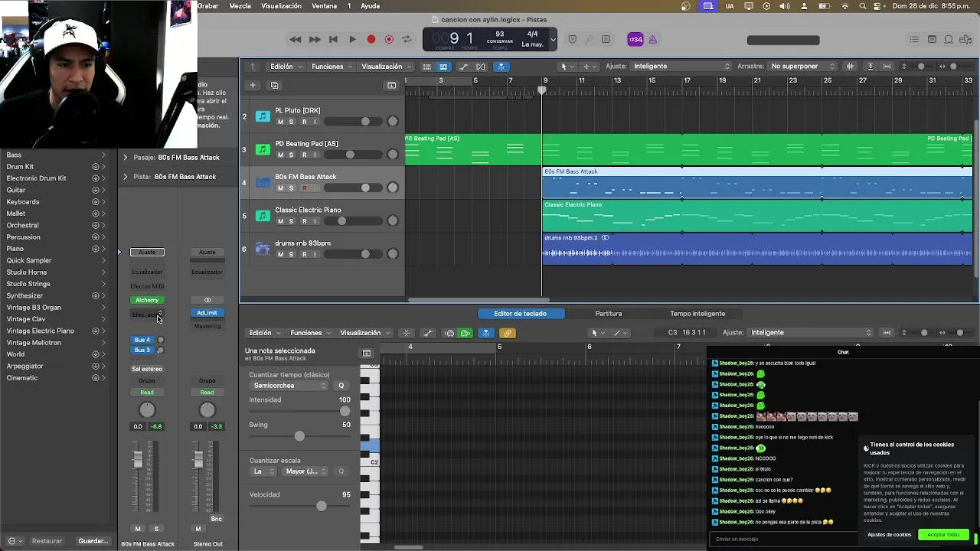
Task: Open the Ajuste Inteligente dropdown in Tracks area
Action: pyautogui.click(x=681, y=67)
